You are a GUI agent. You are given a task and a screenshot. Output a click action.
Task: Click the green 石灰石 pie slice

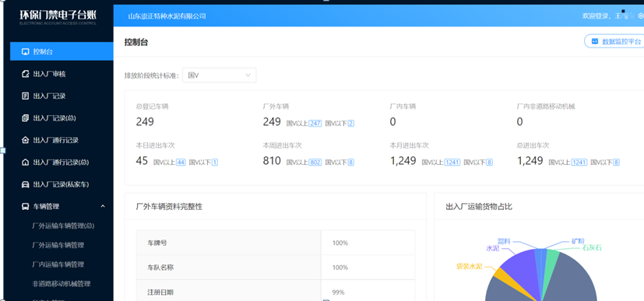(550, 267)
